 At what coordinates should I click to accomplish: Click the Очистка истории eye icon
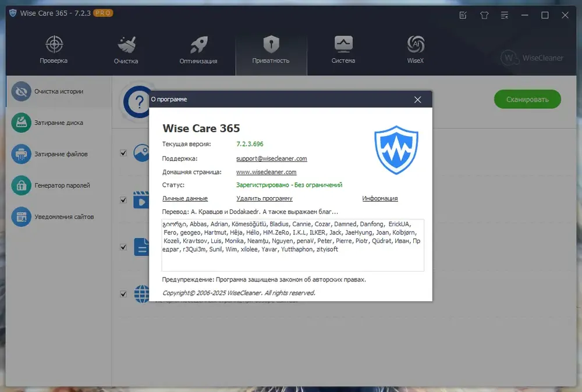click(21, 91)
